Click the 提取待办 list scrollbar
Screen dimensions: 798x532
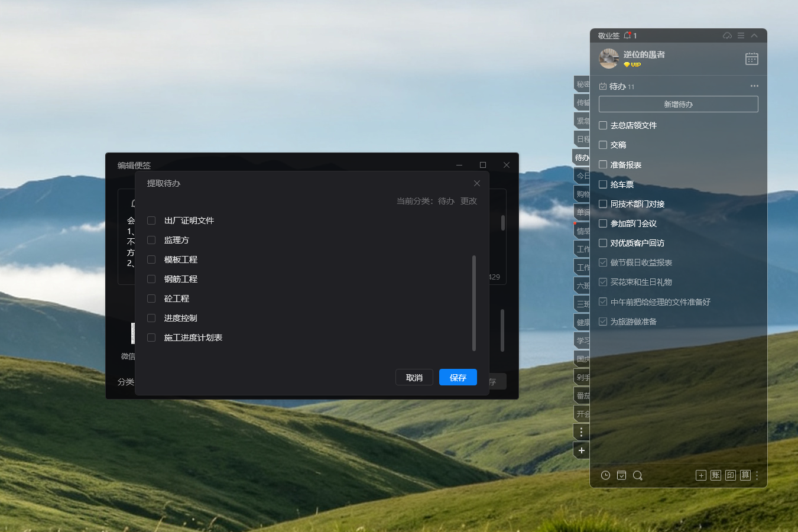(474, 303)
